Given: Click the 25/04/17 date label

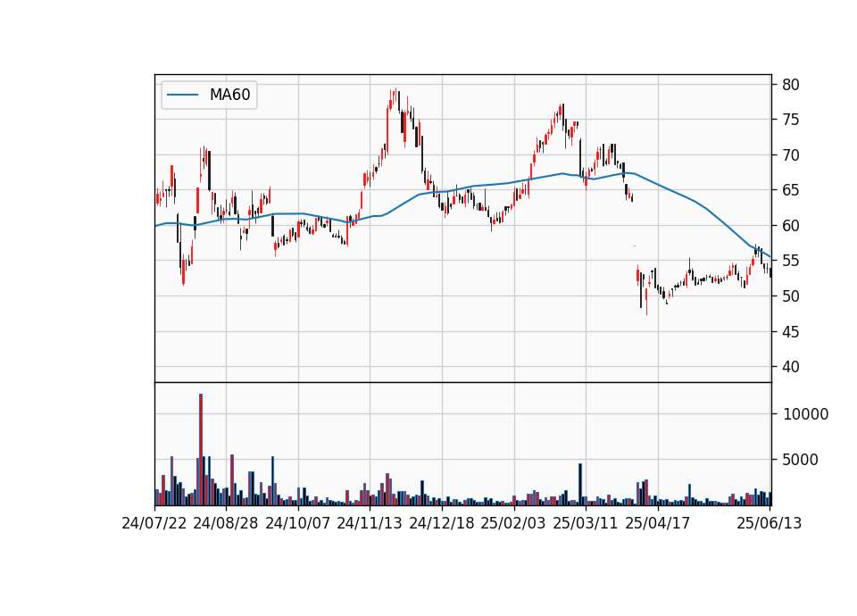Looking at the screenshot, I should point(658,523).
